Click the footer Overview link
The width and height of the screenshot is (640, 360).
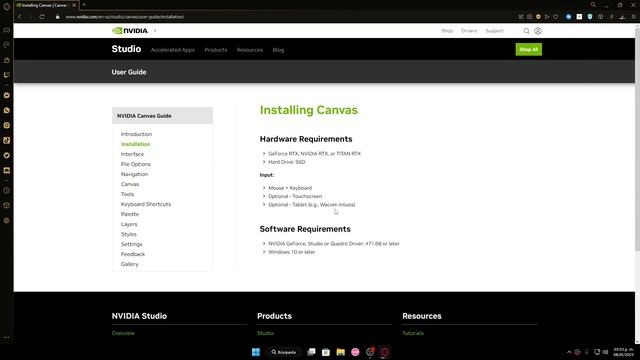[x=123, y=333]
